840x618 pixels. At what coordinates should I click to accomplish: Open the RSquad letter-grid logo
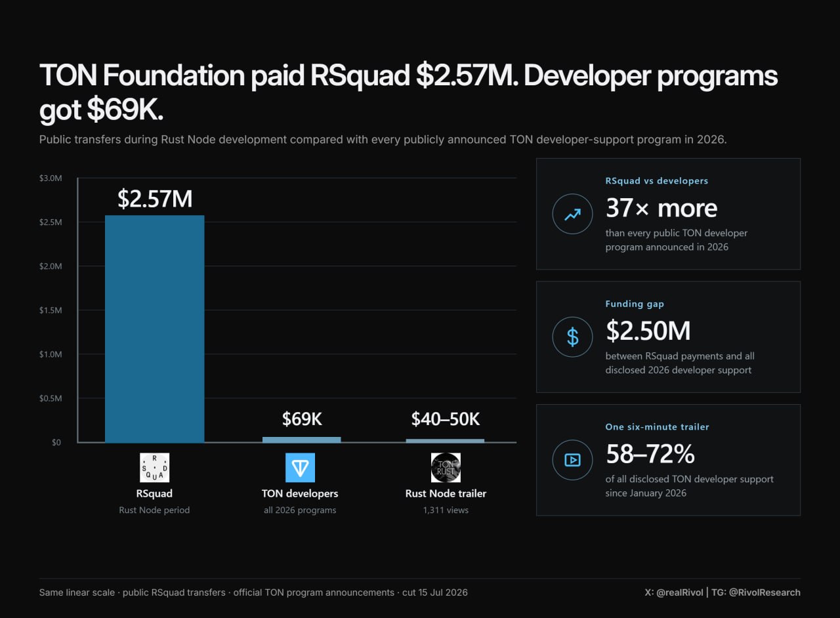[154, 468]
